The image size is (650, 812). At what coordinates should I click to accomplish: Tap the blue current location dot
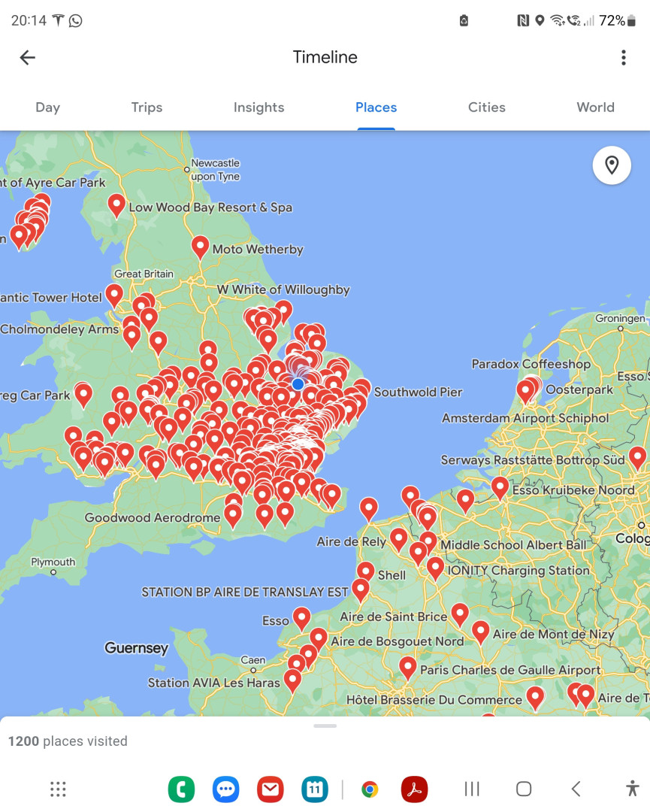pos(298,384)
